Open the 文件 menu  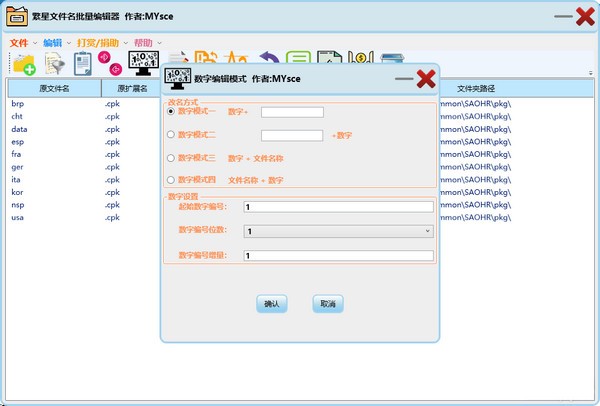(x=19, y=43)
